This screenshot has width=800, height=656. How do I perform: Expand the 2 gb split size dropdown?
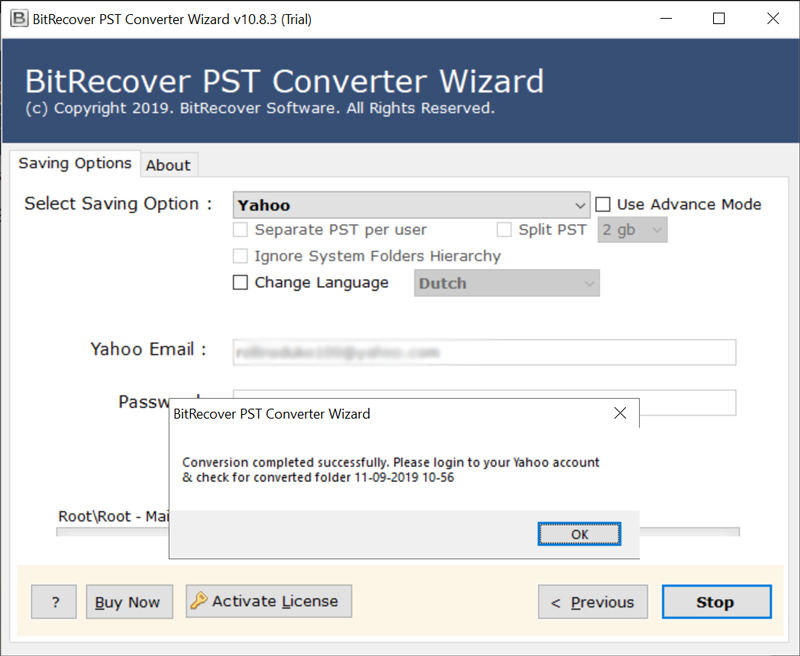pos(632,230)
